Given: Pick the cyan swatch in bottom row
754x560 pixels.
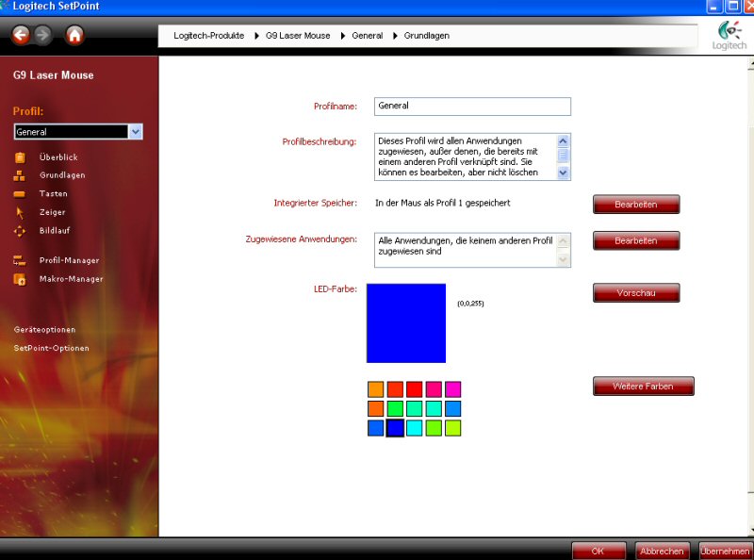Looking at the screenshot, I should click(414, 428).
